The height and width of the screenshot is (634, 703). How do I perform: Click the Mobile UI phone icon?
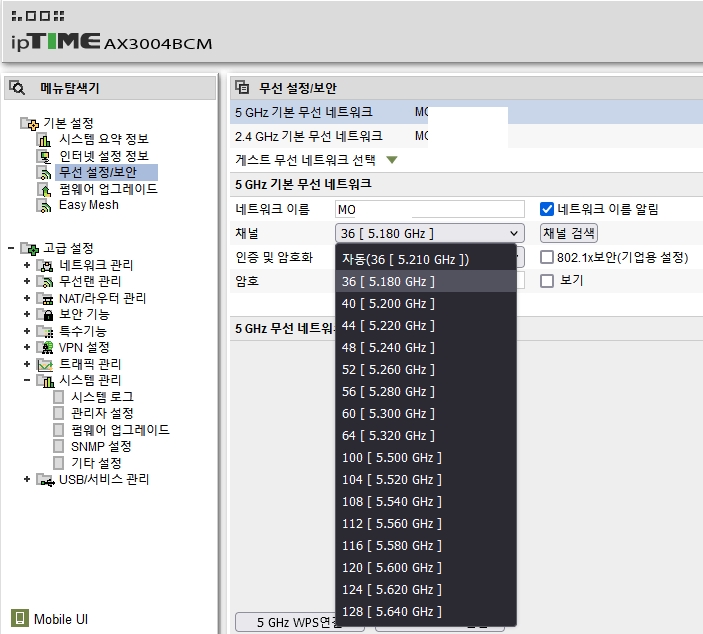pyautogui.click(x=19, y=618)
